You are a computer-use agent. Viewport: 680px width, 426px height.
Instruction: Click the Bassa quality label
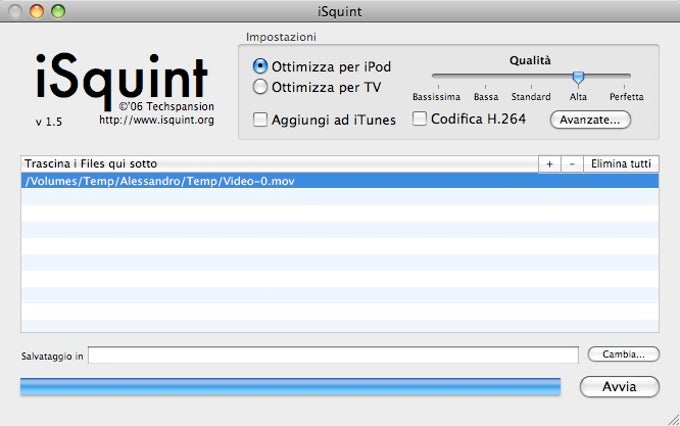tap(486, 97)
